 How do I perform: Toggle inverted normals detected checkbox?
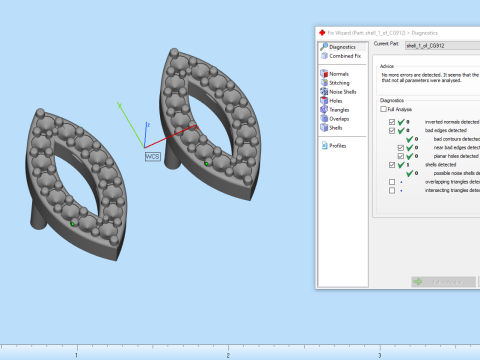pyautogui.click(x=392, y=122)
